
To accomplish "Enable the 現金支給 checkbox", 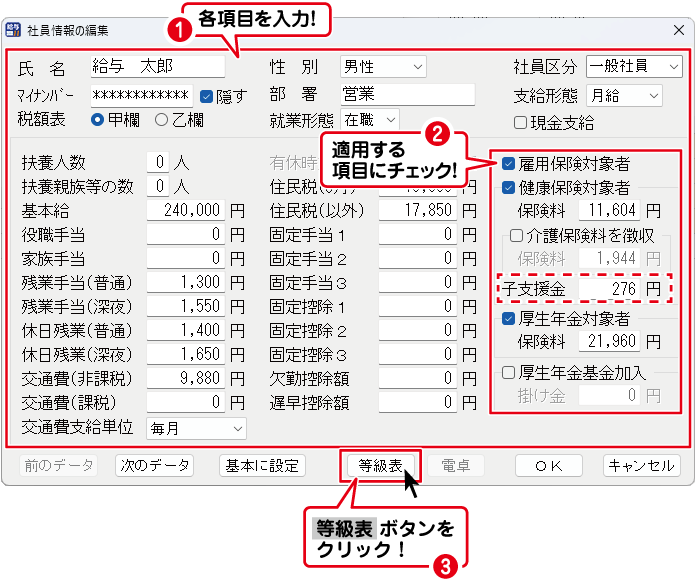I will [520, 123].
